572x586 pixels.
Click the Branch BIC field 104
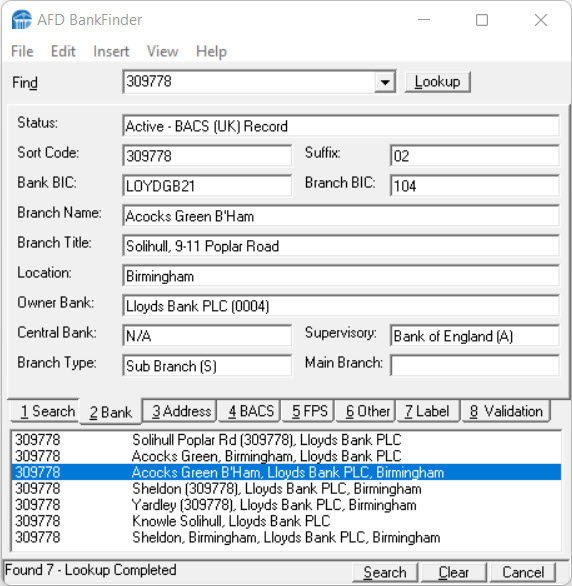[474, 186]
